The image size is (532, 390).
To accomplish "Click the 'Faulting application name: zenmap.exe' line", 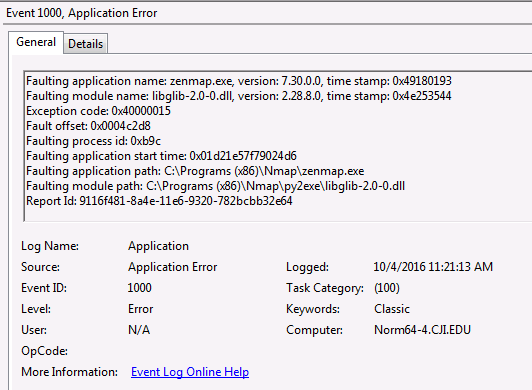I will (239, 81).
